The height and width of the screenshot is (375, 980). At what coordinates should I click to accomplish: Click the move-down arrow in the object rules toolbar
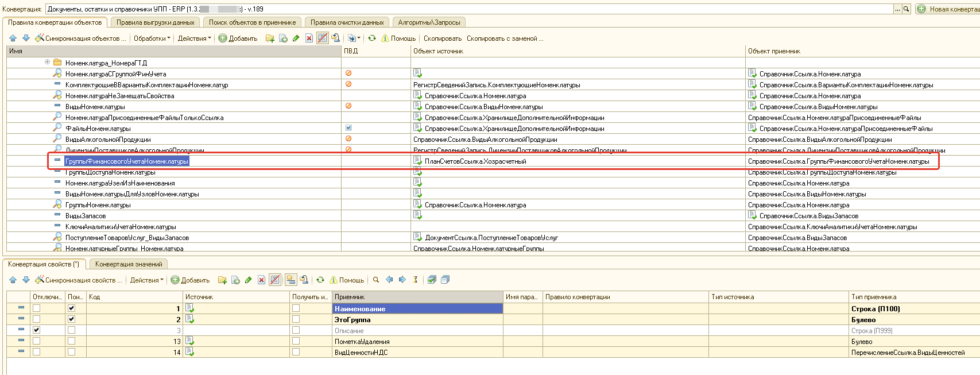[x=26, y=38]
